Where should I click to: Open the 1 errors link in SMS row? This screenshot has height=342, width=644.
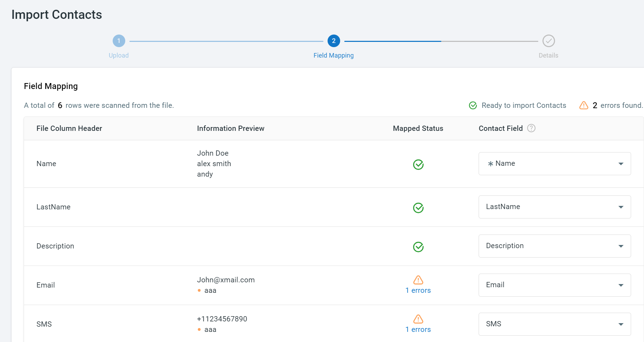point(418,329)
